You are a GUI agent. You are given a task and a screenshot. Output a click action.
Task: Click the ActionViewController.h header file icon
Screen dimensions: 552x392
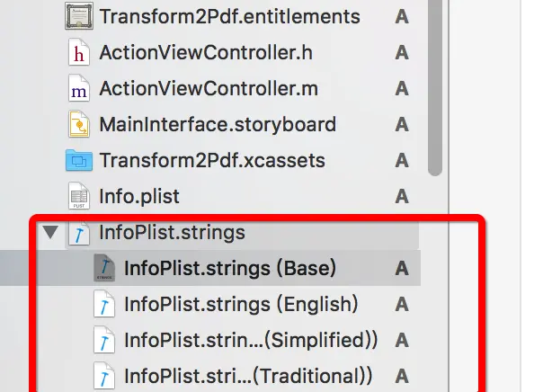tap(80, 53)
